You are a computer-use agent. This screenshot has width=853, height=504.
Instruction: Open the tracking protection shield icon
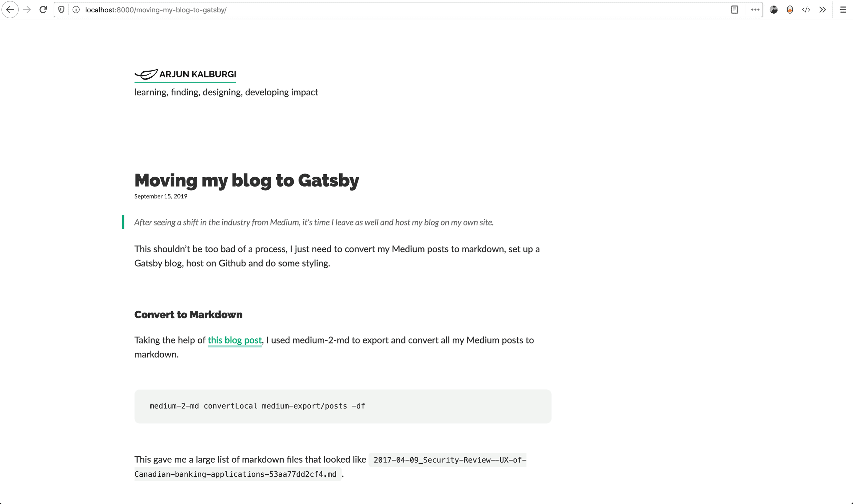pyautogui.click(x=61, y=10)
